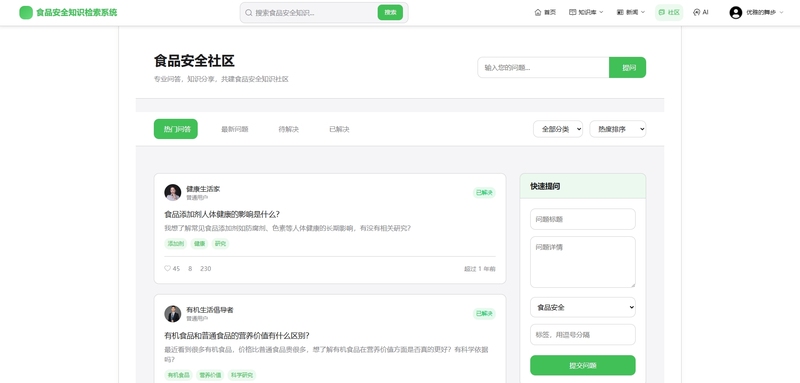This screenshot has width=800, height=383.
Task: Click the 新闻 news icon
Action: (x=620, y=12)
